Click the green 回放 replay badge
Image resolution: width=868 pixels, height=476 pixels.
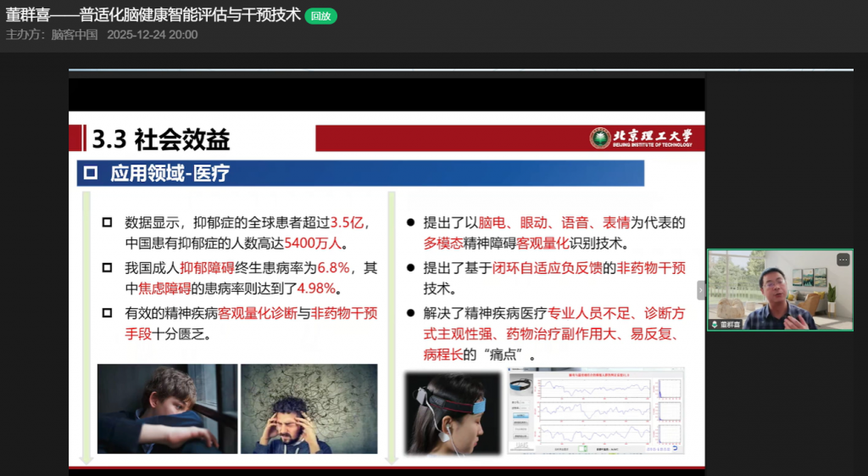pyautogui.click(x=320, y=16)
